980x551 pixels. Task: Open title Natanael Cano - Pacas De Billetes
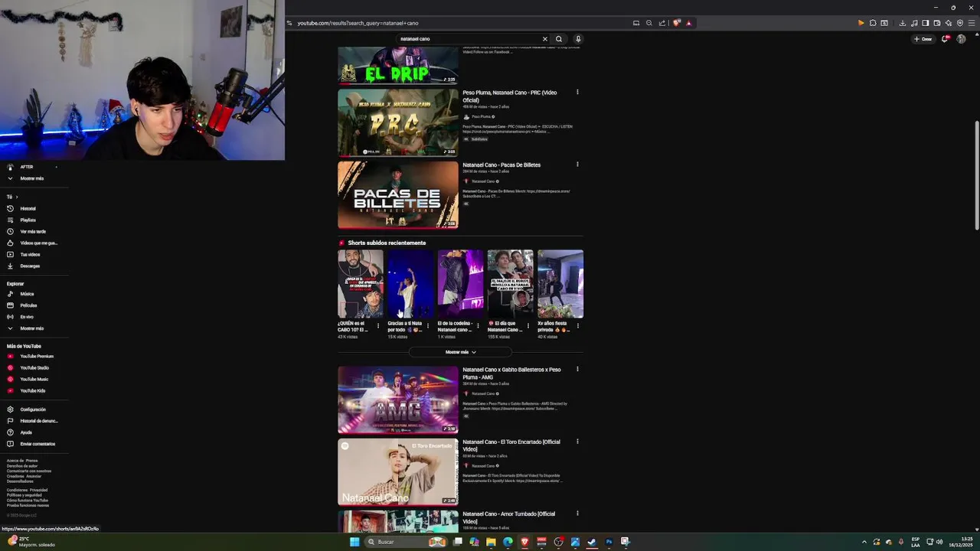click(501, 165)
